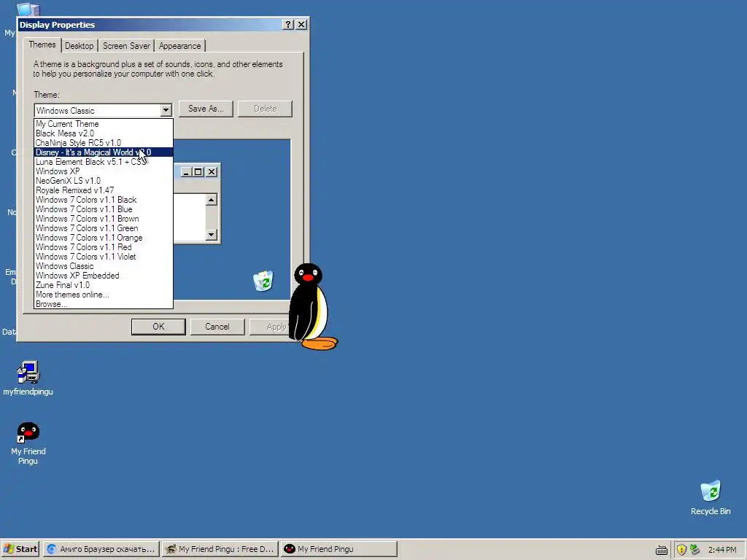747x560 pixels.
Task: Click the Recycle Bin icon inside theme preview
Action: (x=263, y=281)
